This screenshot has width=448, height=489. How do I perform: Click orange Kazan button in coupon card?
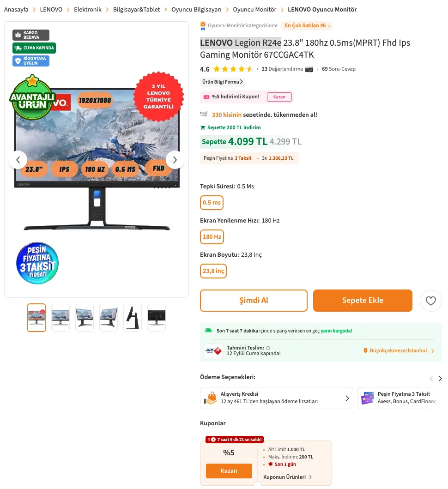tap(229, 471)
